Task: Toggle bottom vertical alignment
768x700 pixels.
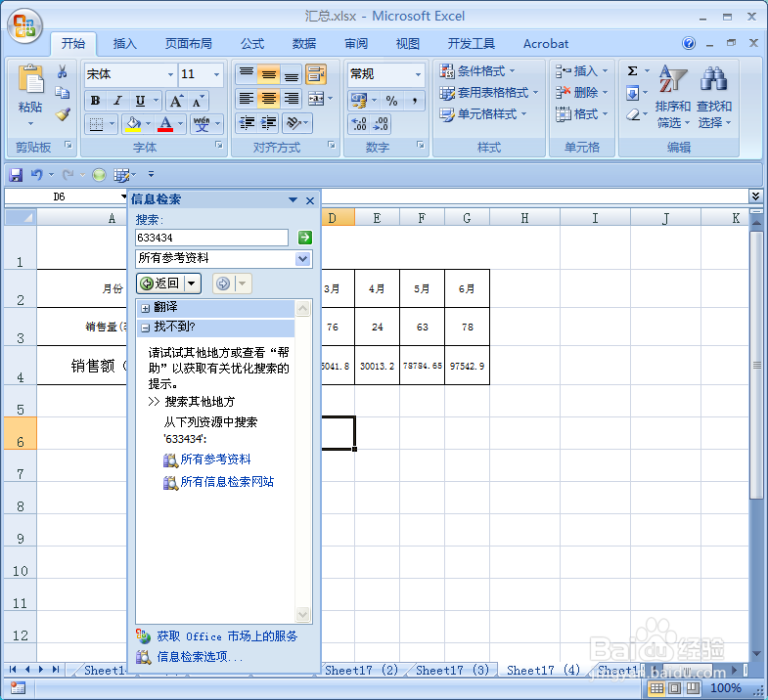Action: click(x=291, y=74)
